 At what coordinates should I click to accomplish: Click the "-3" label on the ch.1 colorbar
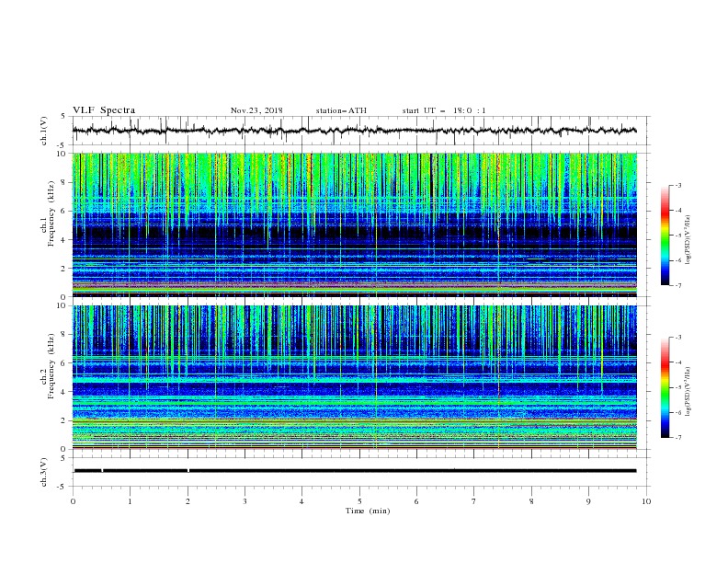678,185
